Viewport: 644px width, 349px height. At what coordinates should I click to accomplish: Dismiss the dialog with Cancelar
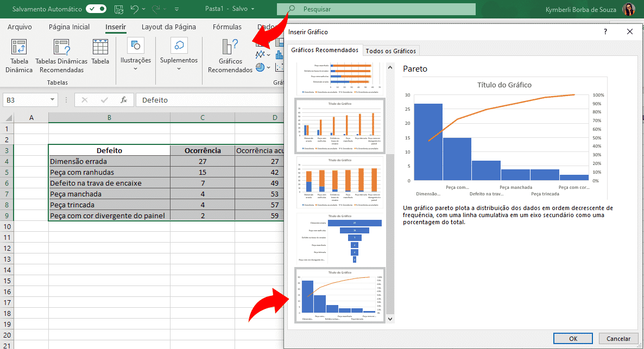point(618,338)
